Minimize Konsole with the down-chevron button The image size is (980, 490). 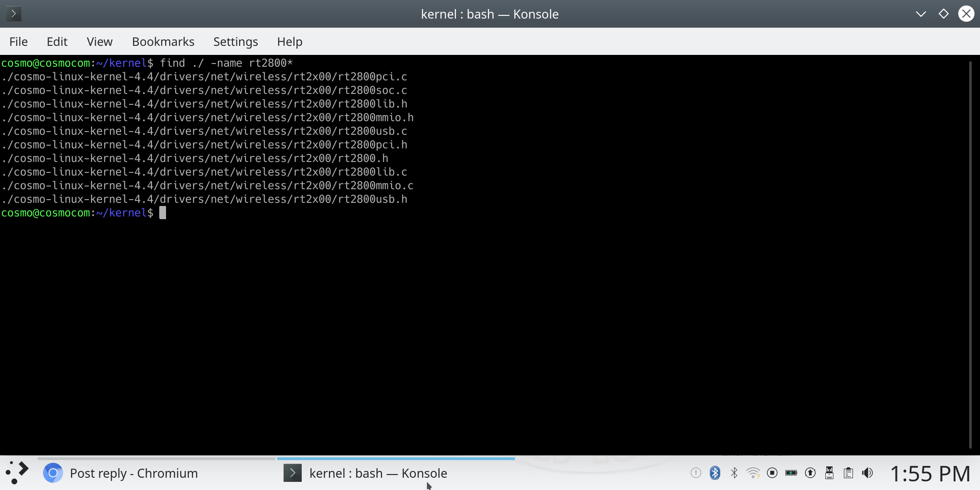(921, 14)
